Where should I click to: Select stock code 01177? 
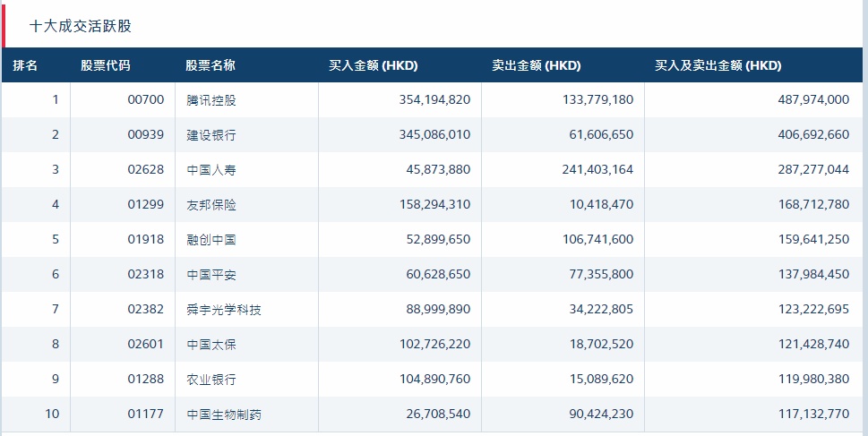point(146,414)
